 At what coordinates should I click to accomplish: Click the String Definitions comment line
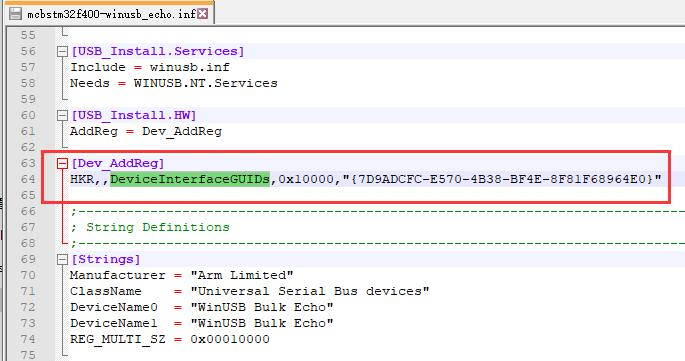click(x=150, y=227)
